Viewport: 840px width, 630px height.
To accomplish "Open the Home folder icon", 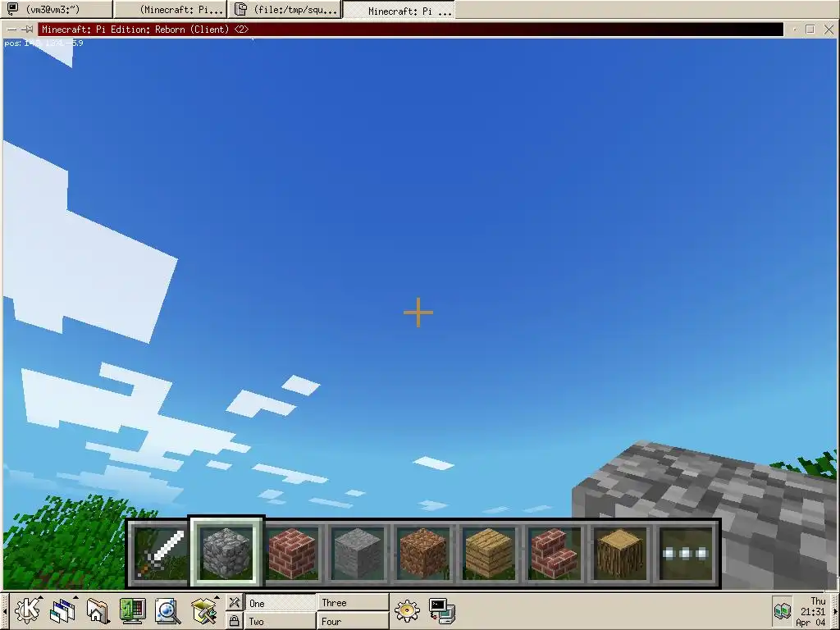I will (98, 611).
